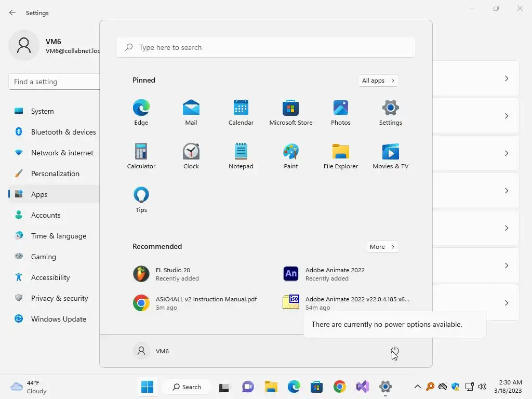Open pinned File Explorer app

point(341,156)
